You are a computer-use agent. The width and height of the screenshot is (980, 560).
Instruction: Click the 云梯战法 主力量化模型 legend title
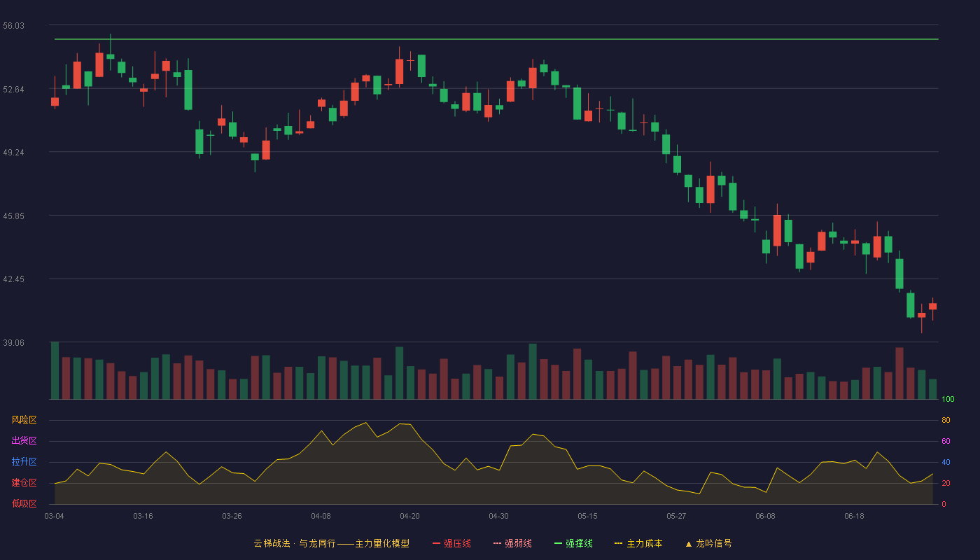[331, 543]
